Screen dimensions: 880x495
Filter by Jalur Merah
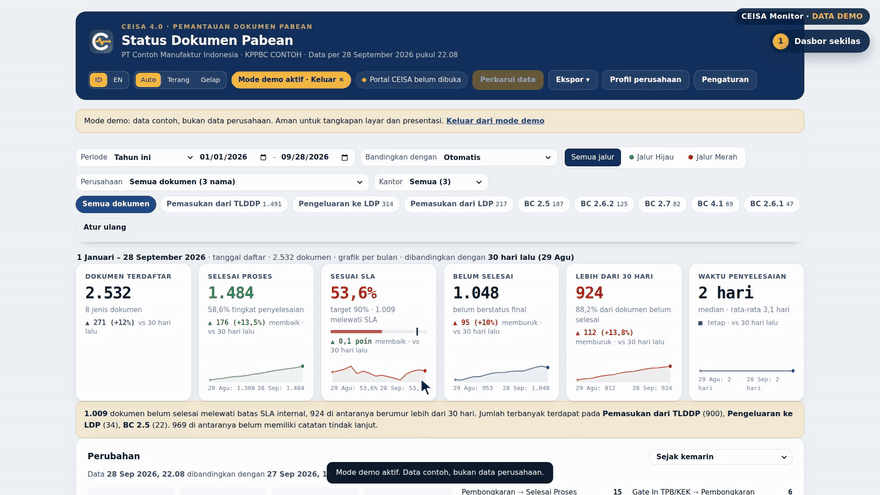(712, 157)
